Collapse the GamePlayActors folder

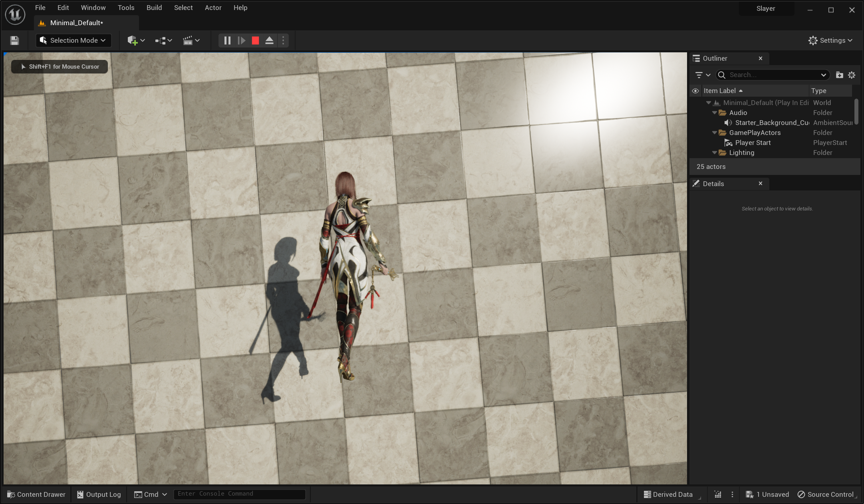tap(715, 133)
